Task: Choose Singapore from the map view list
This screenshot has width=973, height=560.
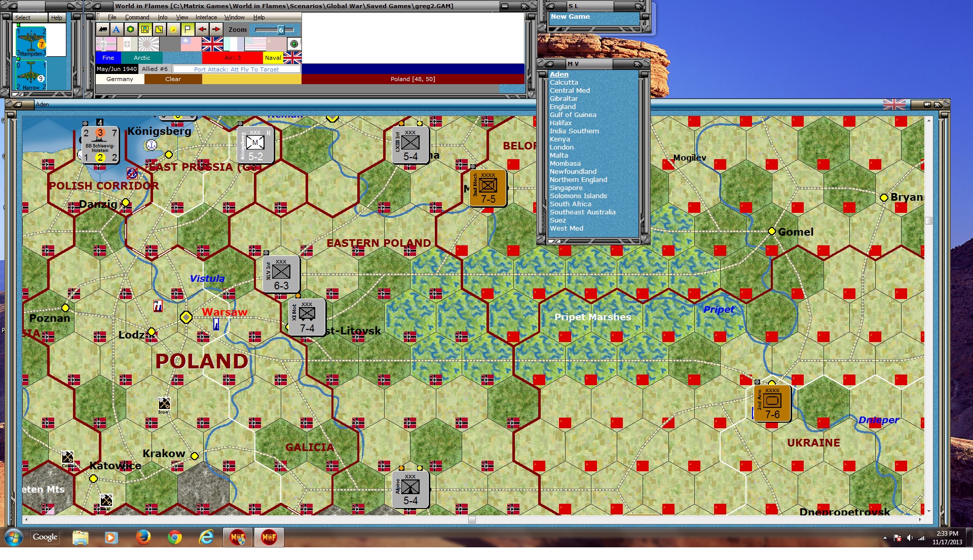Action: pos(566,188)
